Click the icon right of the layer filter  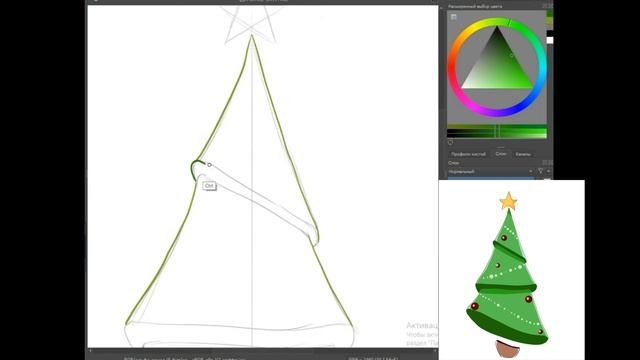[549, 171]
